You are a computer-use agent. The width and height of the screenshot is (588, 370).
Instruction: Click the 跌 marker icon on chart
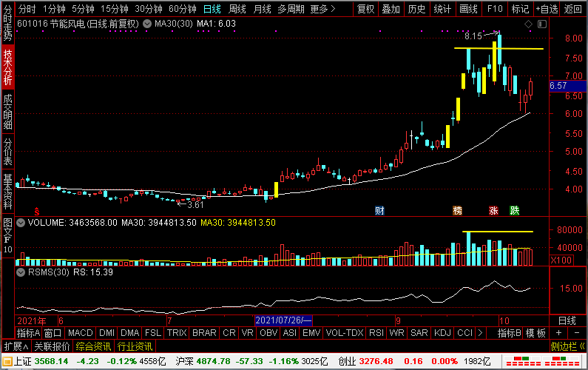(x=514, y=210)
